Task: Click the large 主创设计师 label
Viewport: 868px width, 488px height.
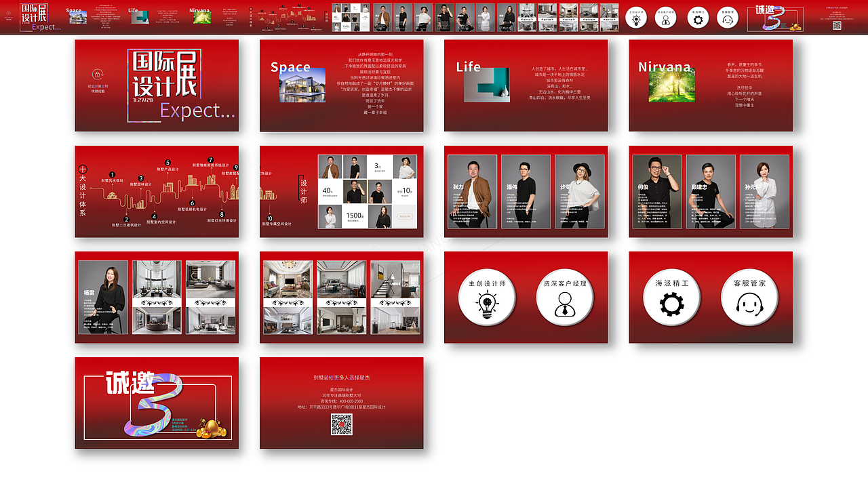Action: (x=487, y=283)
